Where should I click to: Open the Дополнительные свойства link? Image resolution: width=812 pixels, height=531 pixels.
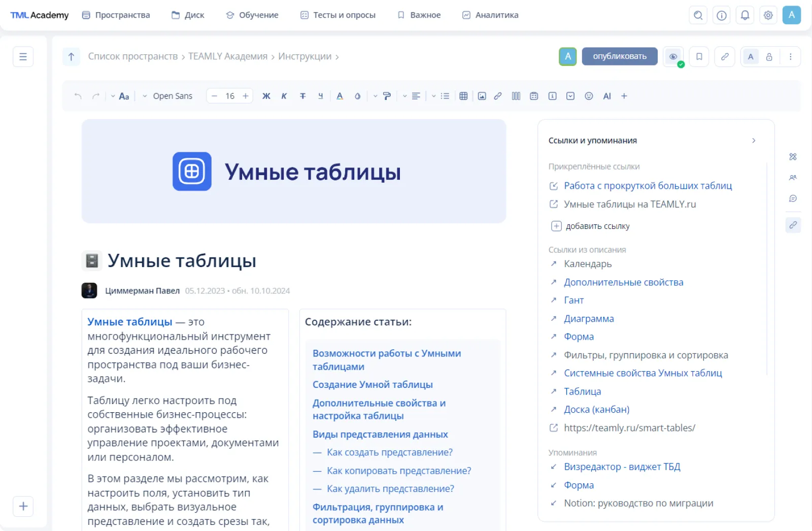click(624, 282)
